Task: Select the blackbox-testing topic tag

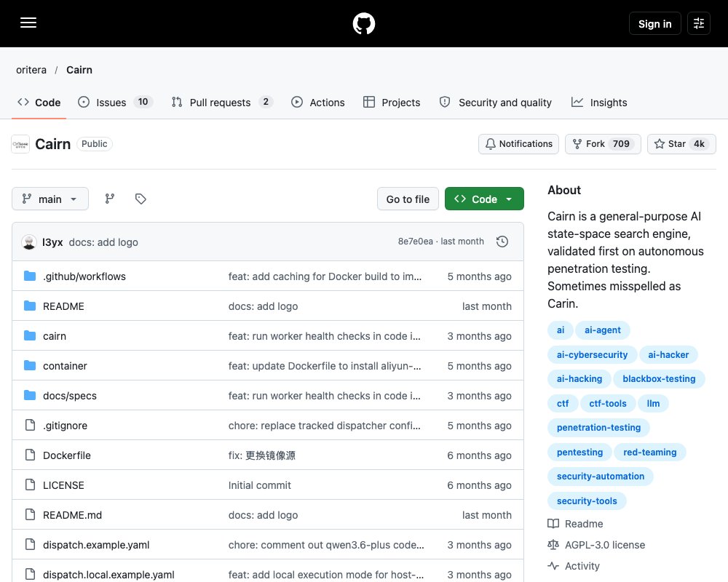Action: tap(659, 379)
